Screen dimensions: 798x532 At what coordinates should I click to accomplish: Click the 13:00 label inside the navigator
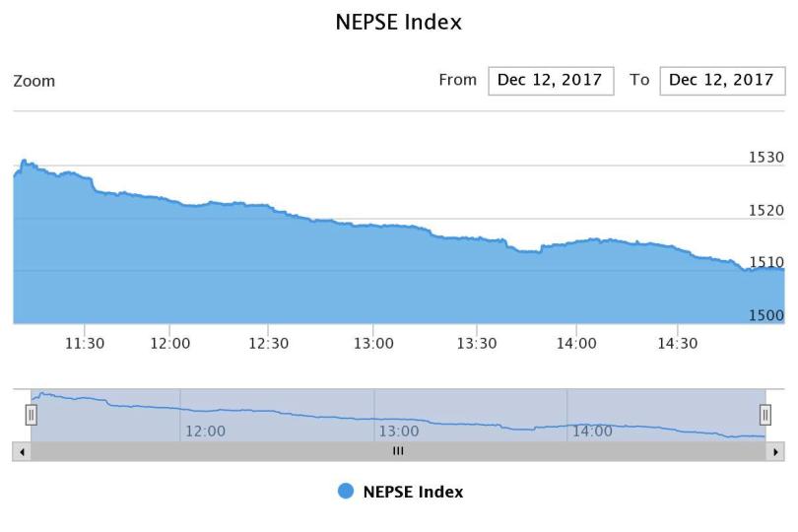(399, 431)
